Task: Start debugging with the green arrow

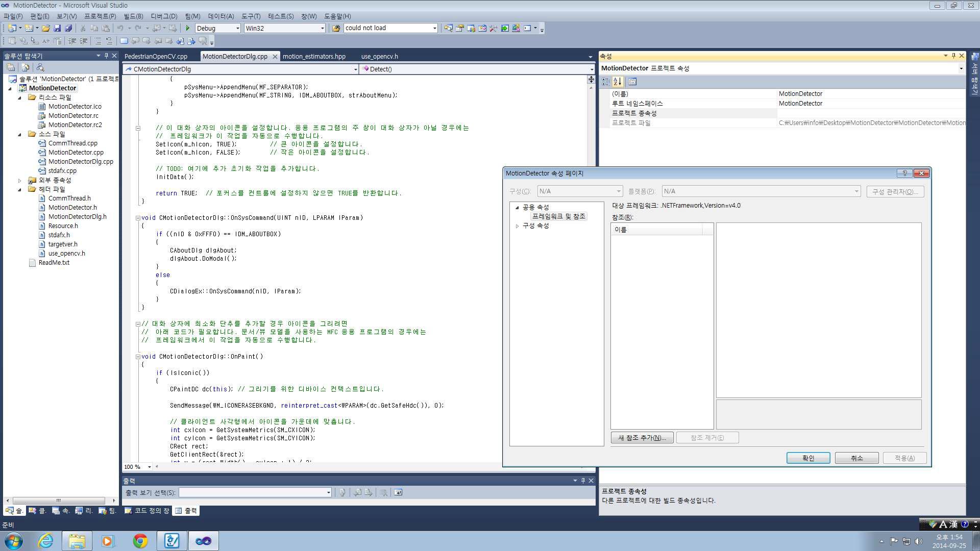Action: point(188,29)
